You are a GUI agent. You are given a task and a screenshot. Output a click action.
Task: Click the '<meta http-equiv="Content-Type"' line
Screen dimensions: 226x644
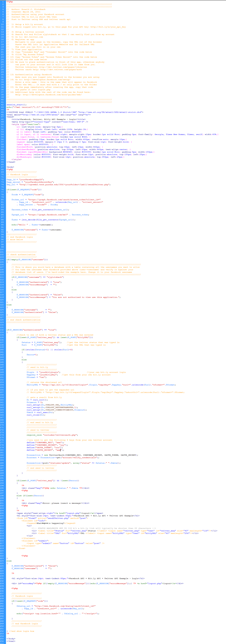click(x=50, y=122)
